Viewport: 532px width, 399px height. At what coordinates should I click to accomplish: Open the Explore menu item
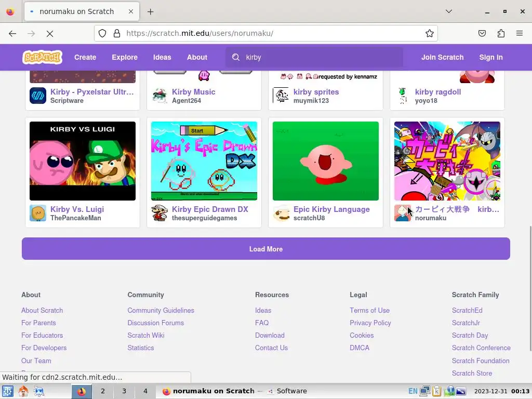tap(125, 57)
